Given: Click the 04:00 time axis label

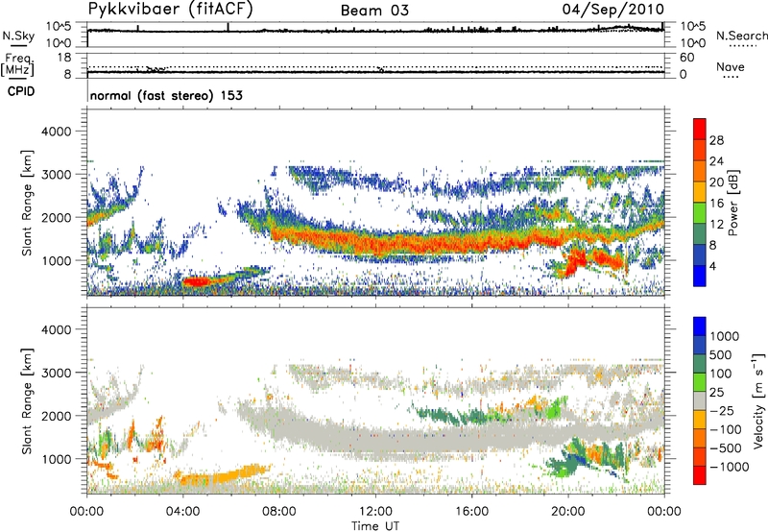Looking at the screenshot, I should pyautogui.click(x=183, y=512).
